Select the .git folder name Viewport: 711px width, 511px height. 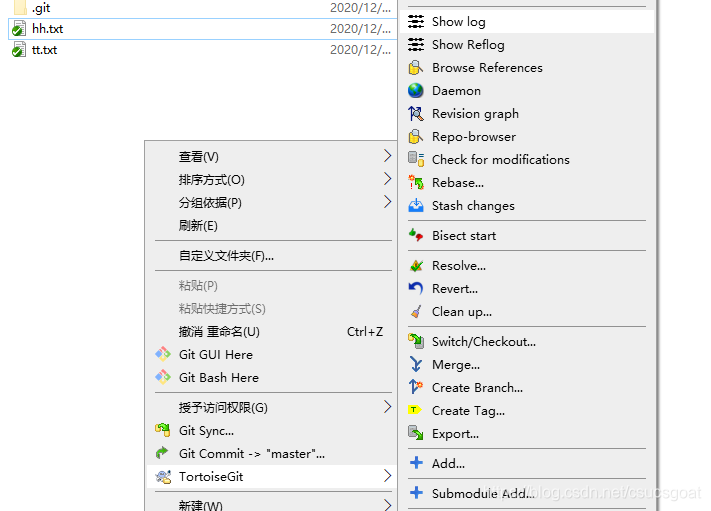pyautogui.click(x=41, y=8)
